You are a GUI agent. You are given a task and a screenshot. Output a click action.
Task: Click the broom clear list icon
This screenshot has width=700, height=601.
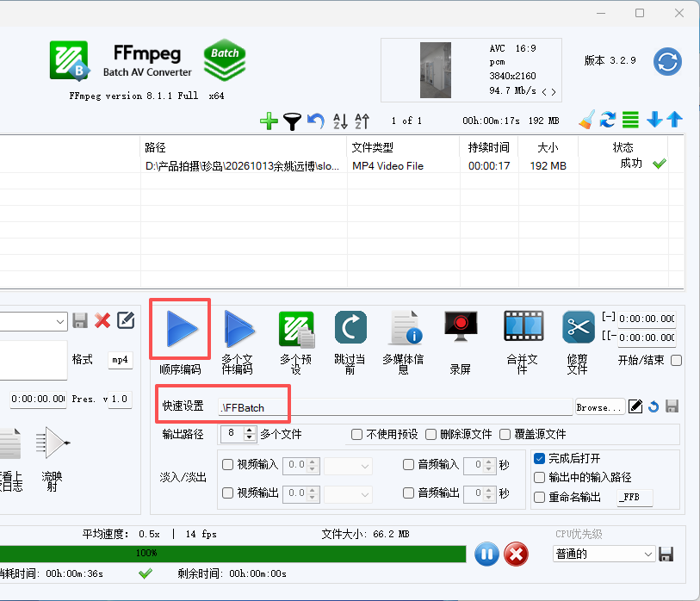[587, 120]
